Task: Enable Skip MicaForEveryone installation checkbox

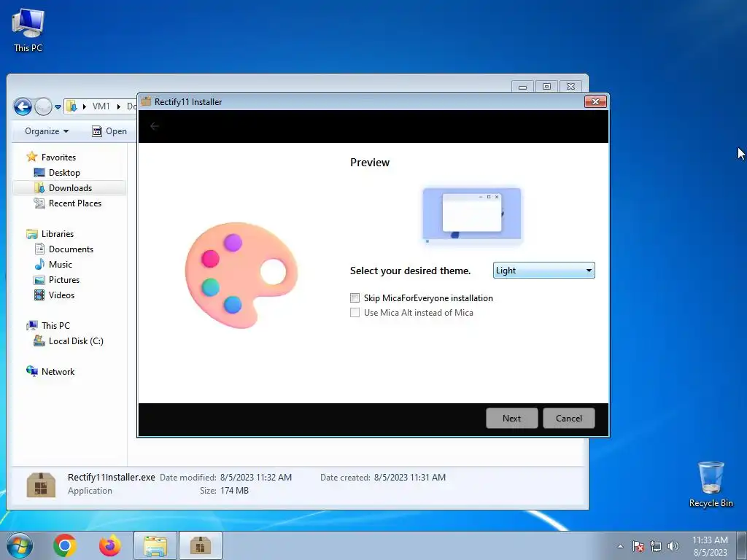Action: click(x=355, y=298)
